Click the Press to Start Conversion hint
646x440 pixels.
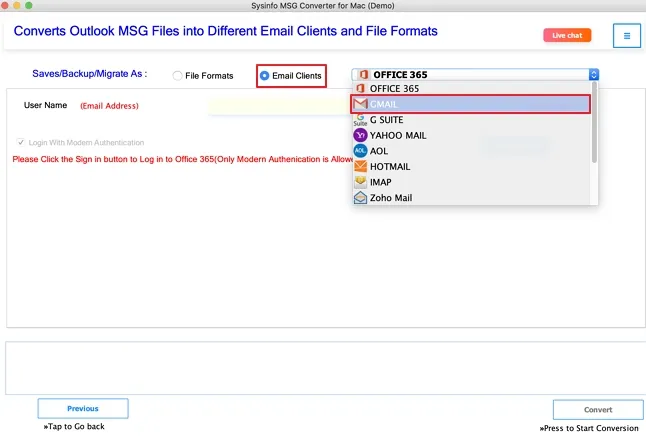point(589,428)
